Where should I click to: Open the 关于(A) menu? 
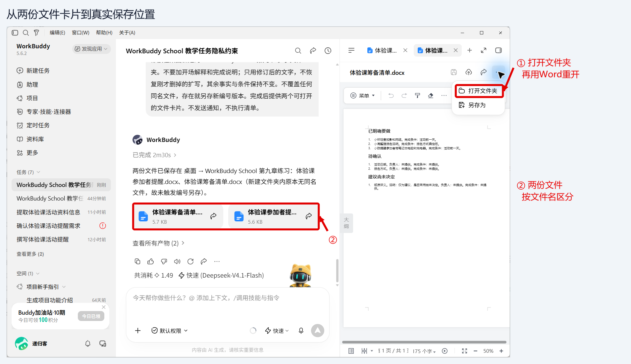[x=127, y=33]
